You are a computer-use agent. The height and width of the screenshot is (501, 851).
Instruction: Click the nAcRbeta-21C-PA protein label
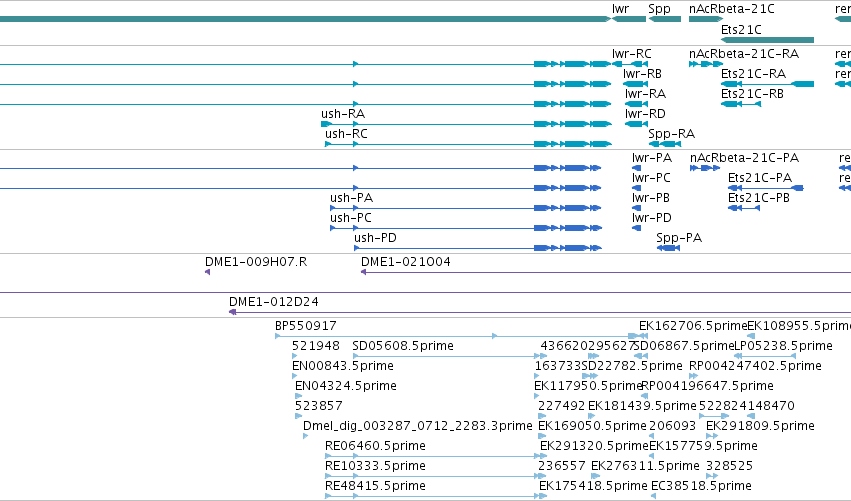[x=745, y=158]
